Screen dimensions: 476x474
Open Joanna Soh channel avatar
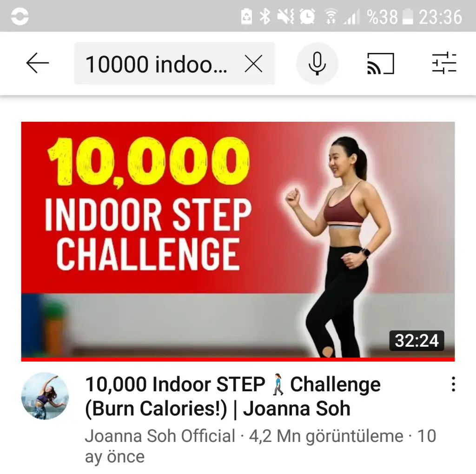tap(45, 396)
